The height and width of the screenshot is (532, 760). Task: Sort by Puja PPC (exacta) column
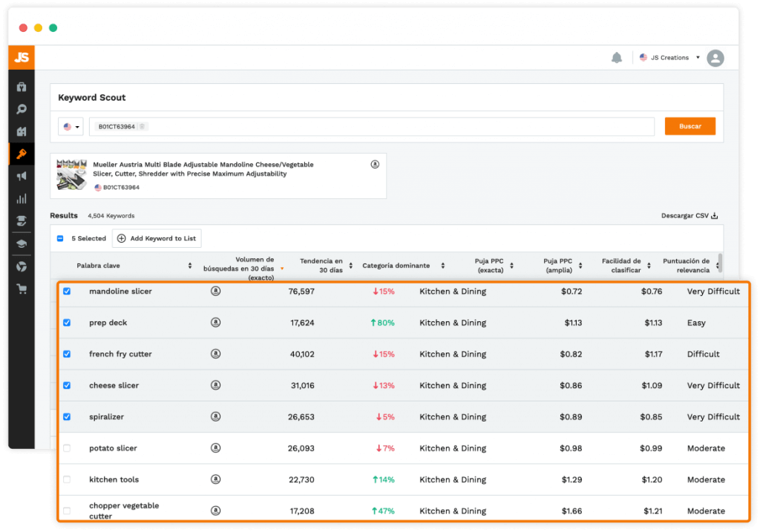[x=512, y=266]
